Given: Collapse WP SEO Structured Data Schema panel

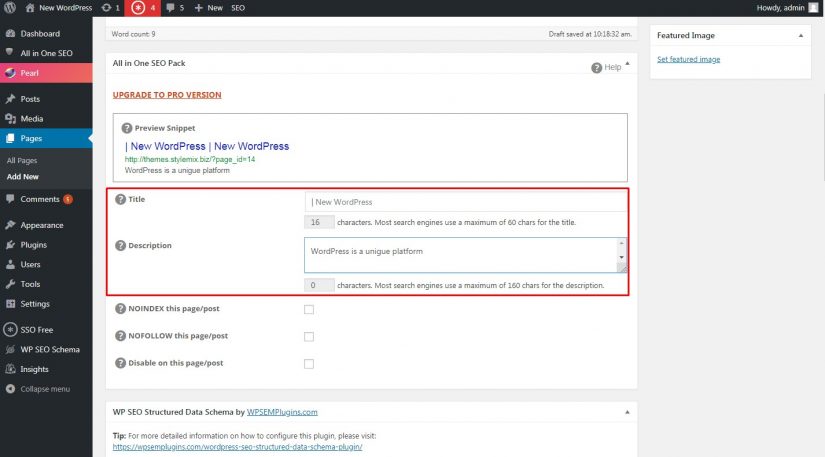Looking at the screenshot, I should [x=627, y=412].
